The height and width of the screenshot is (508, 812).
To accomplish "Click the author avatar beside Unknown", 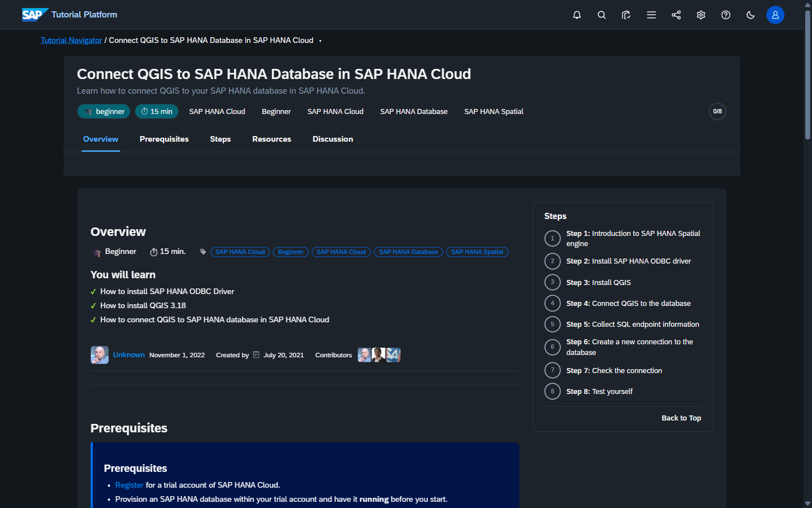I will pos(100,355).
